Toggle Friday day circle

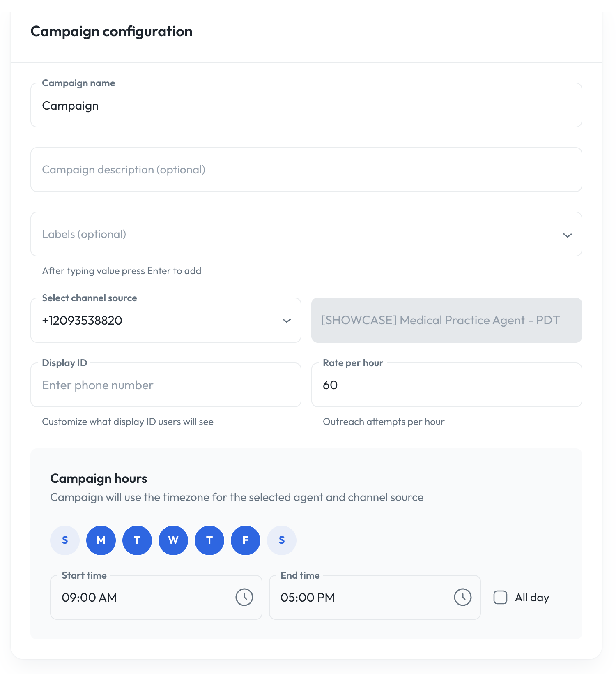click(246, 540)
